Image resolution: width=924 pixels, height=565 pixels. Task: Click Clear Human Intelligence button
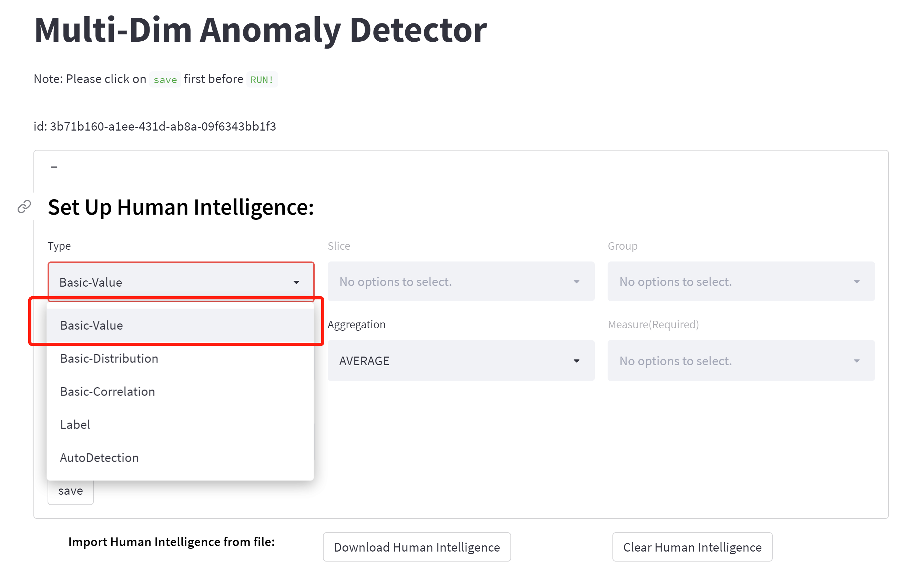pos(692,547)
